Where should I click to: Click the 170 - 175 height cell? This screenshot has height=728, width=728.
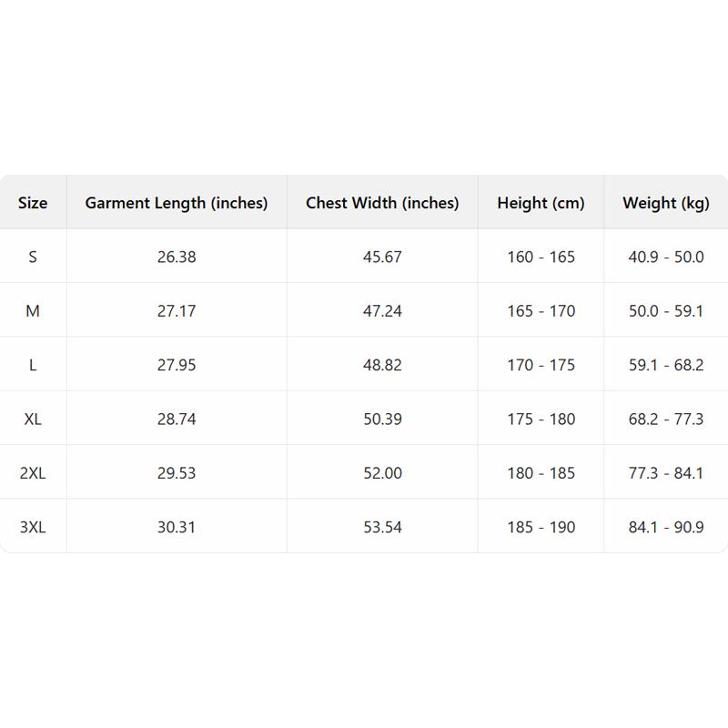pos(541,365)
